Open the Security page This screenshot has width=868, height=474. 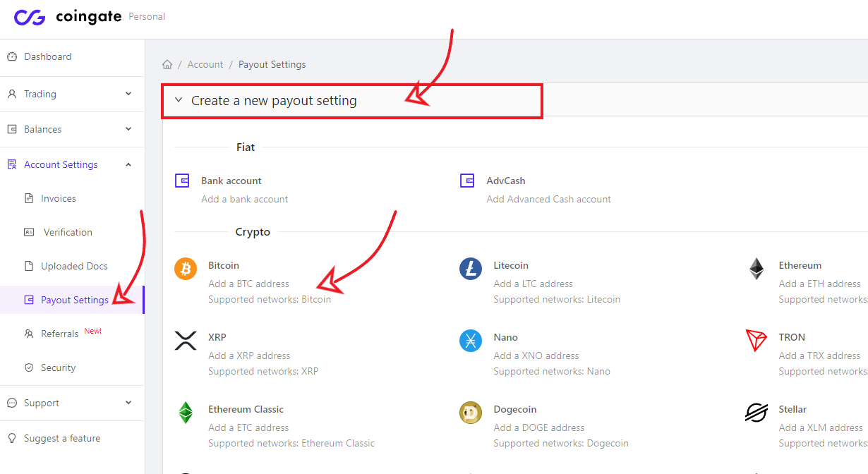click(x=58, y=367)
